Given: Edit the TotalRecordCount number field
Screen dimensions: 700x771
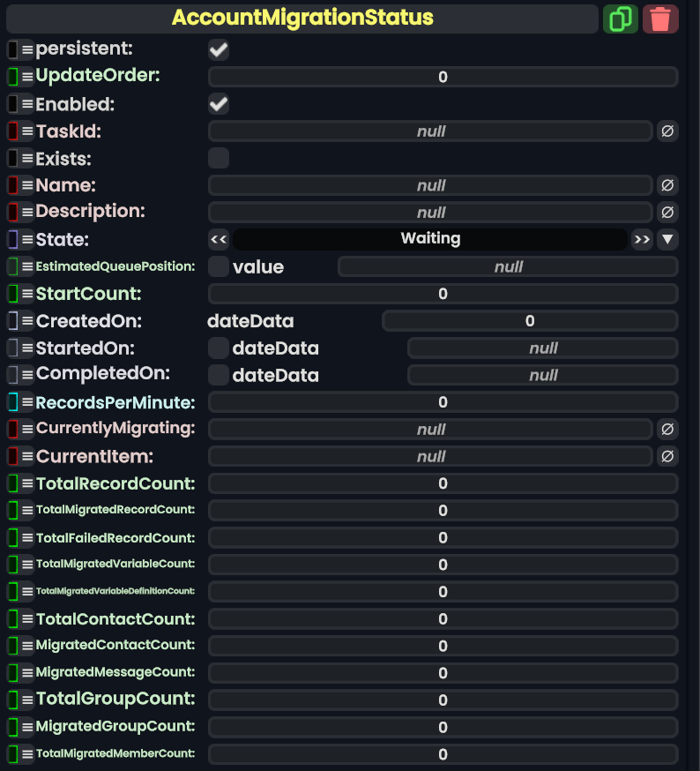Looking at the screenshot, I should (x=443, y=483).
